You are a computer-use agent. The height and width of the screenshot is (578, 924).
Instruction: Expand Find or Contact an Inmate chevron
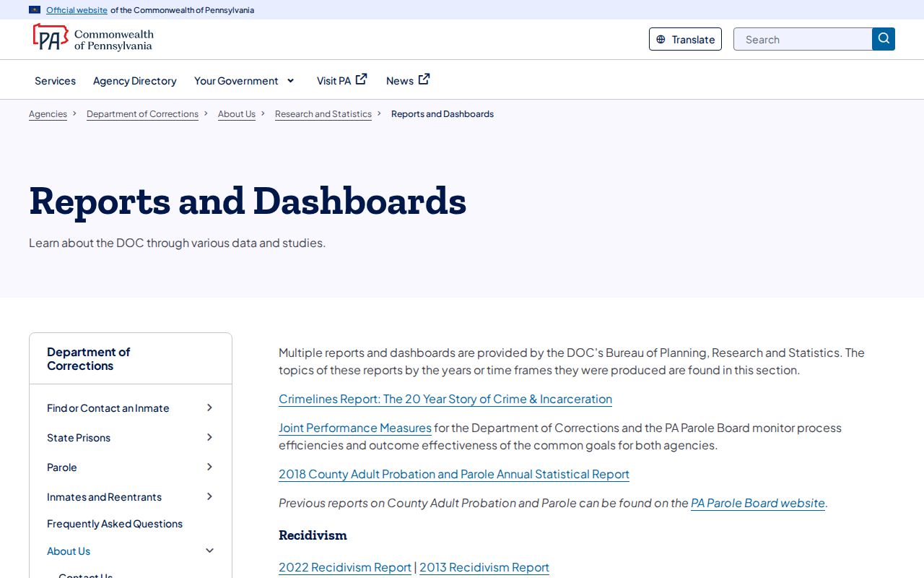[209, 407]
